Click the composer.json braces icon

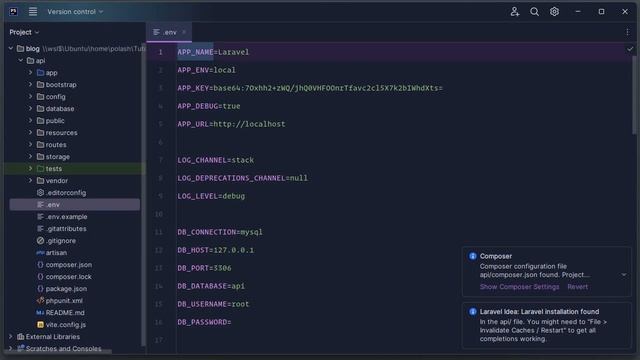click(x=40, y=264)
